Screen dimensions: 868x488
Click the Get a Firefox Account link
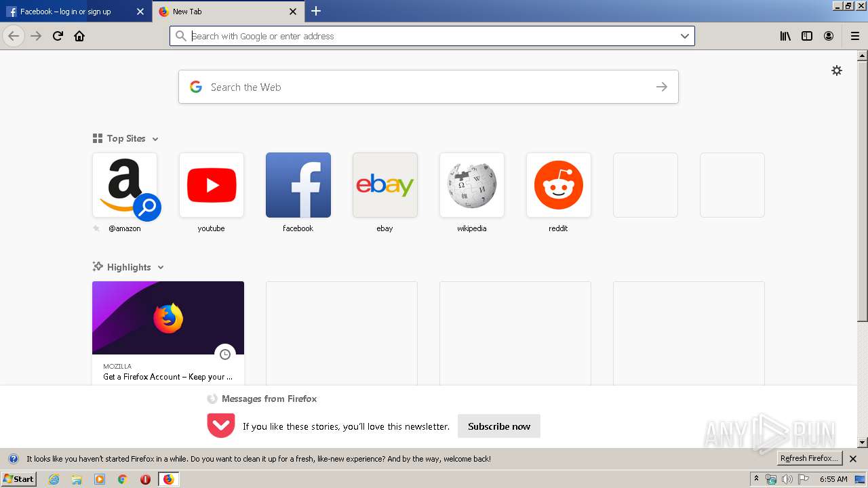point(167,377)
